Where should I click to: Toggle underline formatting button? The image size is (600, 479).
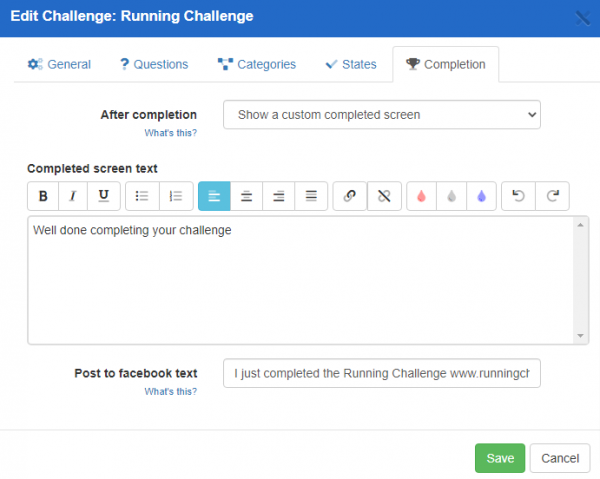[103, 196]
